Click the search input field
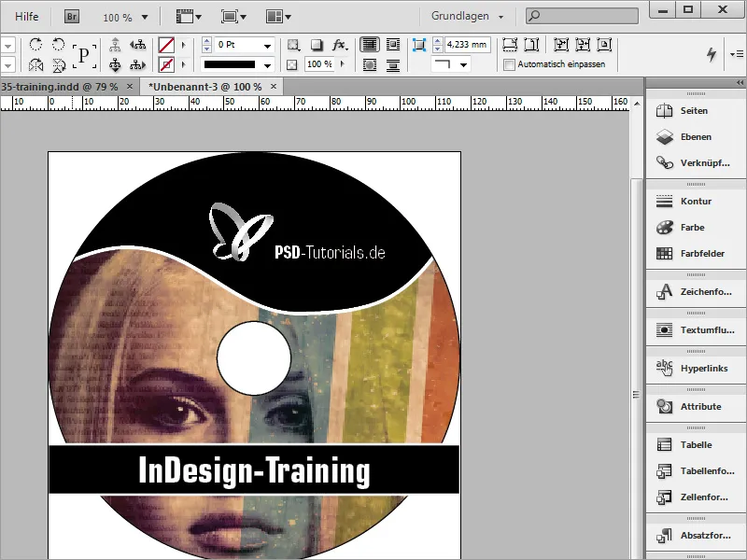747x560 pixels. click(582, 16)
